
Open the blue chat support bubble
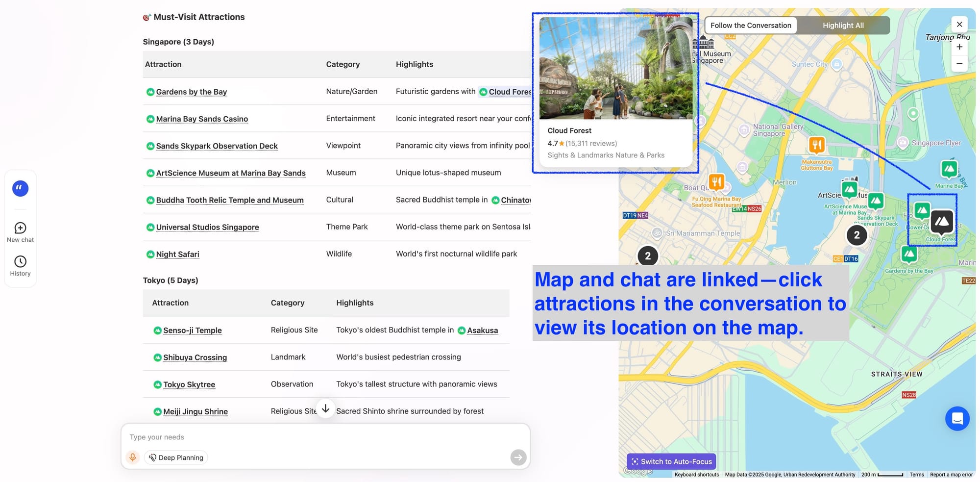(x=957, y=419)
